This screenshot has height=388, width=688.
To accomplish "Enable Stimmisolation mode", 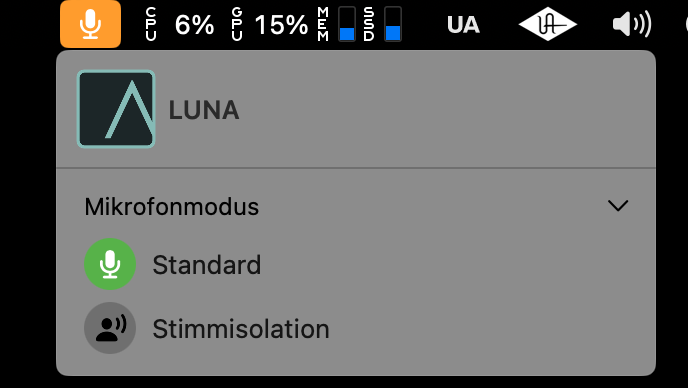I will pyautogui.click(x=240, y=329).
